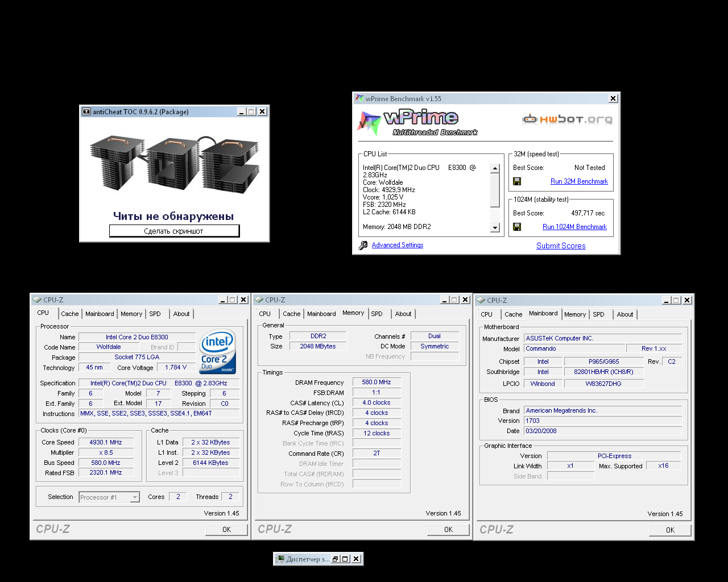Viewport: 728px width, 582px height.
Task: Click the Clock: 4929.9 MHz line in CPU List
Action: (x=389, y=190)
